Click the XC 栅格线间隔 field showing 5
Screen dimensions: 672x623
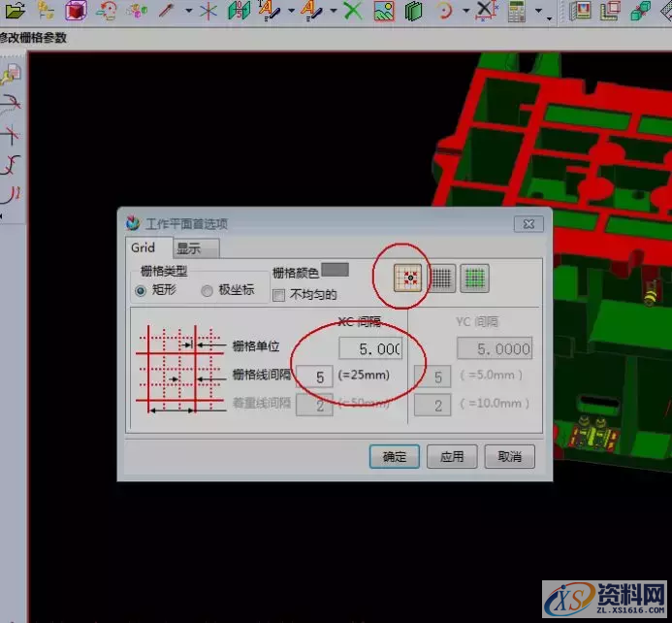pyautogui.click(x=314, y=377)
